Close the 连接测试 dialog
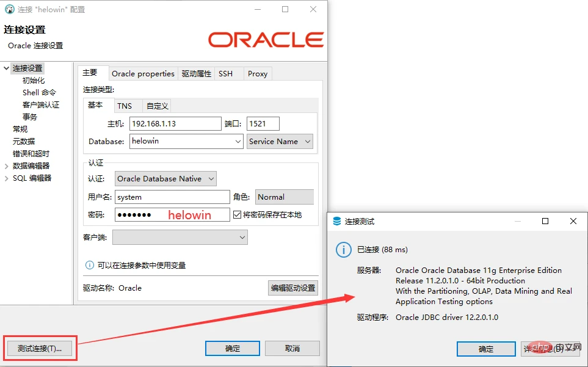Screen dimensions: 588x367 point(573,221)
